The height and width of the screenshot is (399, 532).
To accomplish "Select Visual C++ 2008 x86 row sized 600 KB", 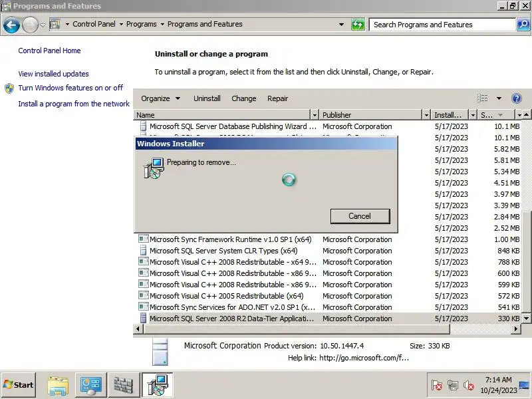I will coord(328,273).
